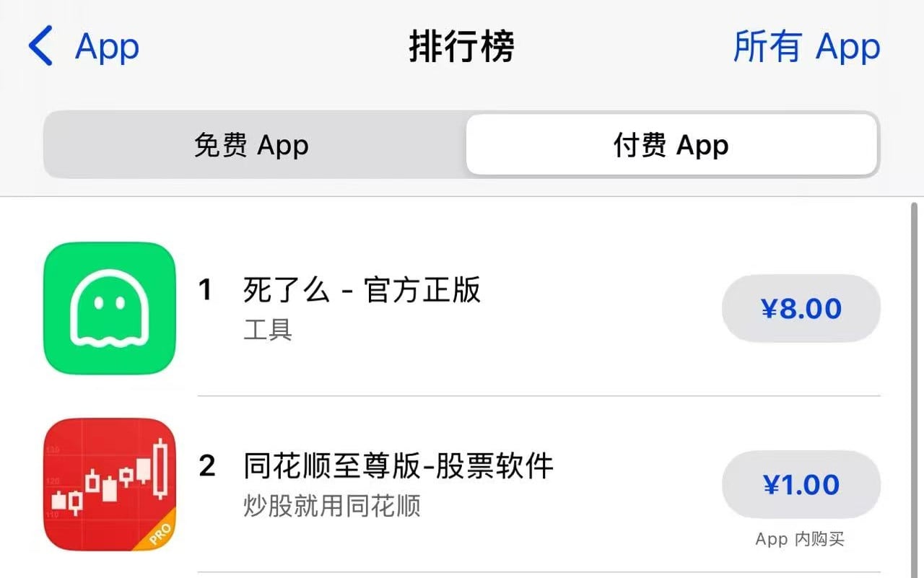Toggle the segmented control to free apps

coord(253,144)
